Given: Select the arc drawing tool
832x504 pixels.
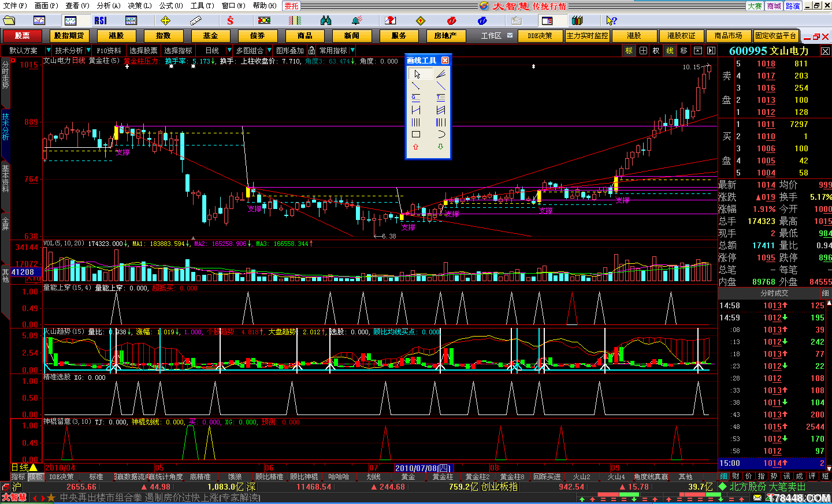Looking at the screenshot, I should pyautogui.click(x=441, y=135).
